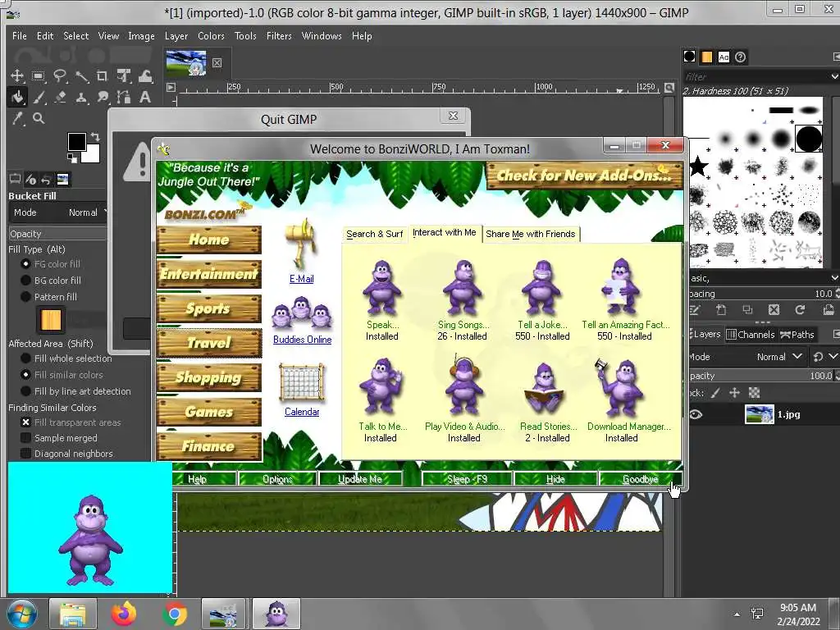Viewport: 840px width, 630px height.
Task: Select the Fuzzy Select magic wand tool
Action: [81, 75]
